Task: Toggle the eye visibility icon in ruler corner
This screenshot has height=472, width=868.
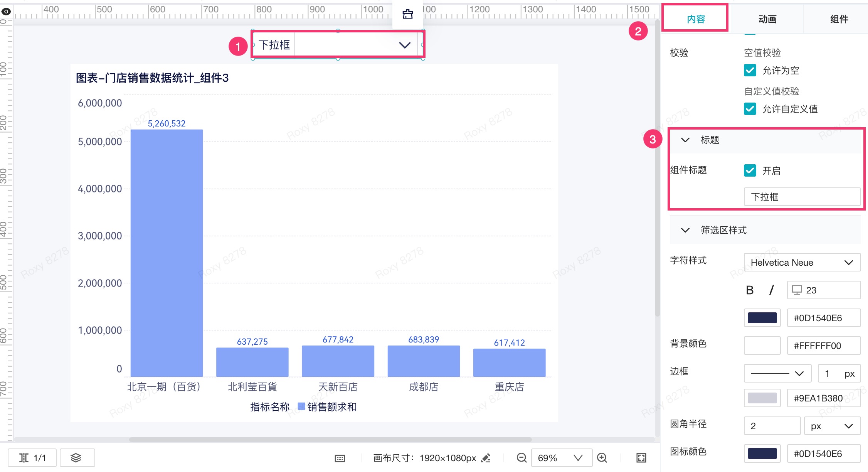Action: [6, 12]
